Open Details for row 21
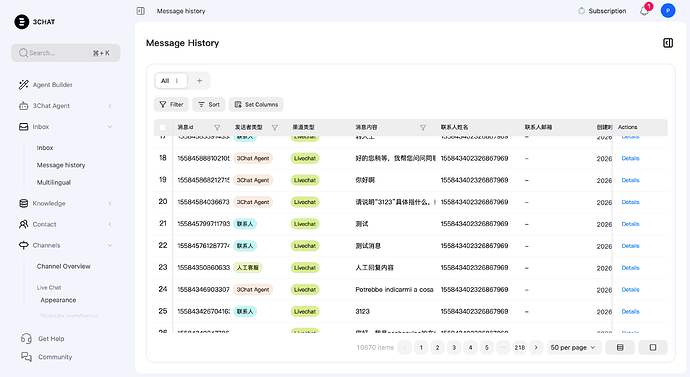This screenshot has height=377, width=690. tap(630, 224)
